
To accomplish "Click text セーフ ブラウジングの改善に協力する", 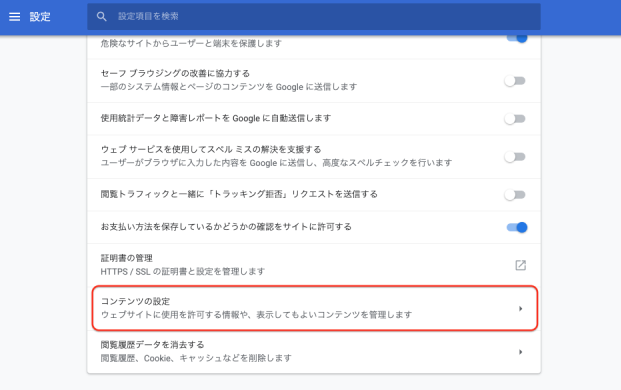I will [x=175, y=73].
